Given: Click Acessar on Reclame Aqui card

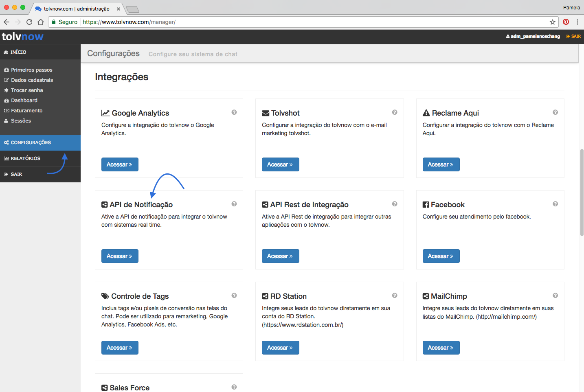Looking at the screenshot, I should click(x=441, y=164).
